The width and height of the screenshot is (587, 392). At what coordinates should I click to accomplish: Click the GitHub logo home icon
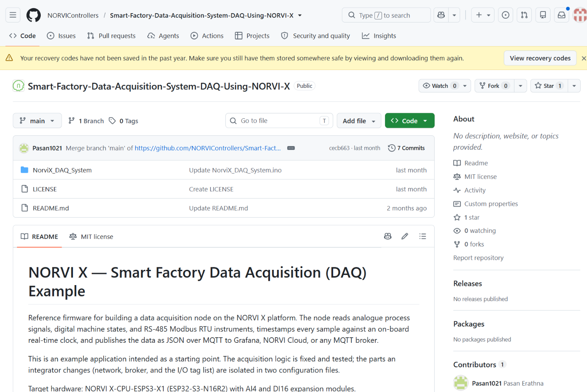(x=34, y=15)
